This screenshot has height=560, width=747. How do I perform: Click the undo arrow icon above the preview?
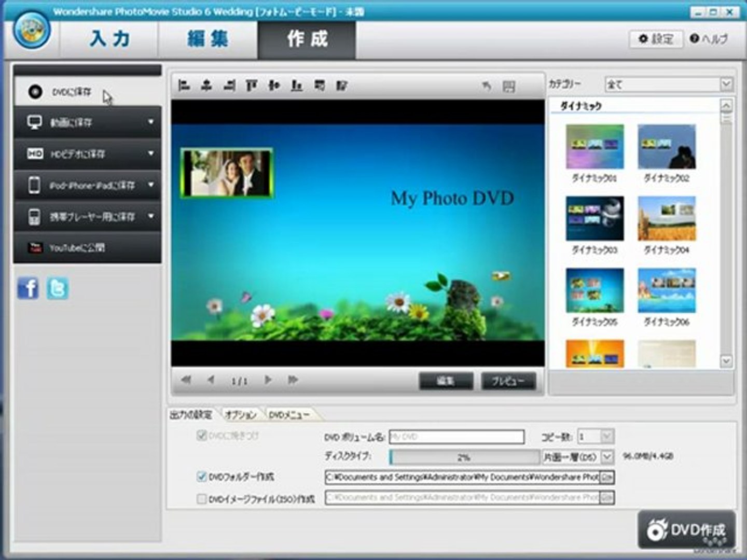(x=487, y=86)
